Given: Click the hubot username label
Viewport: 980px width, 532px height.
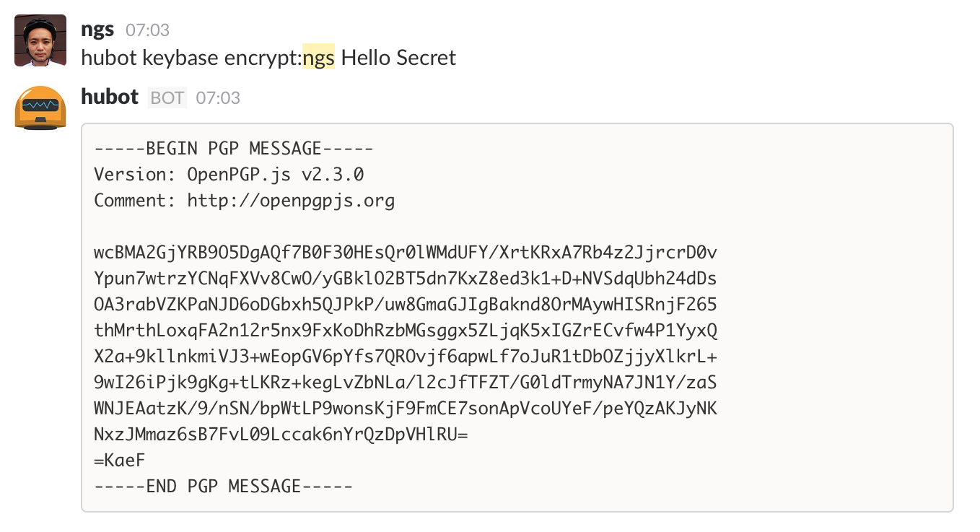Looking at the screenshot, I should [109, 97].
